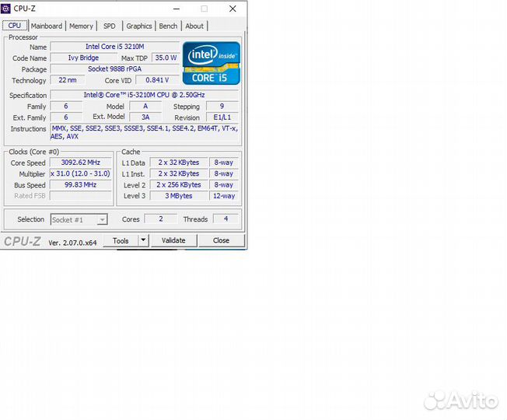The height and width of the screenshot is (420, 507).
Task: Click the Level 3 value '3 MBytes'
Action: pyautogui.click(x=179, y=196)
